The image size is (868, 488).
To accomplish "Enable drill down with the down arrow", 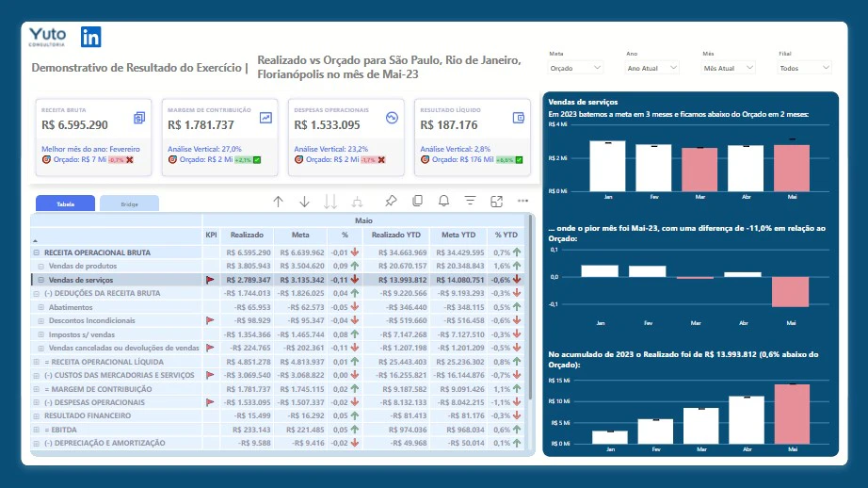I will point(304,202).
